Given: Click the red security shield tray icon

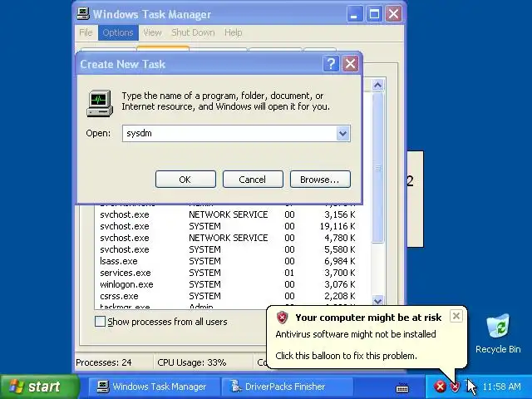Looking at the screenshot, I should pos(455,387).
